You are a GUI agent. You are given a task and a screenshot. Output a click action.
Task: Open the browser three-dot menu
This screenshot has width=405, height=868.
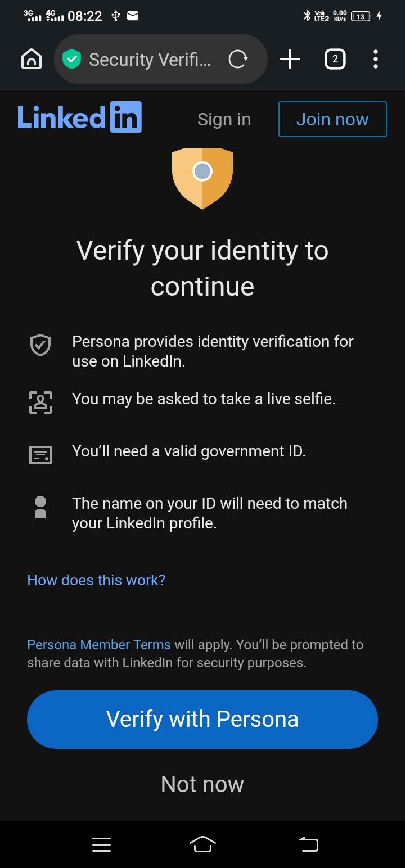click(x=375, y=59)
